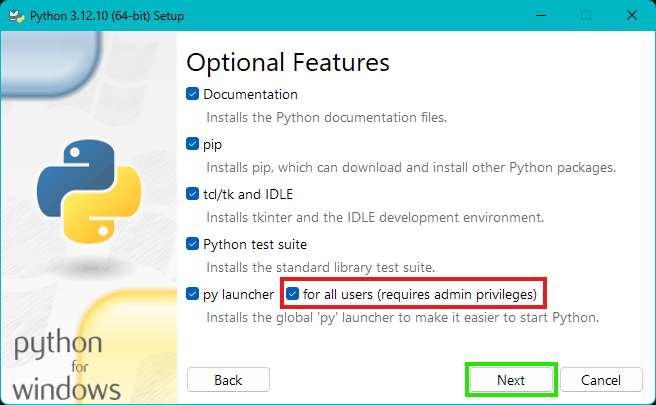Click the 'Python 3.12.10 (64-bit) Setup' title text

click(107, 16)
